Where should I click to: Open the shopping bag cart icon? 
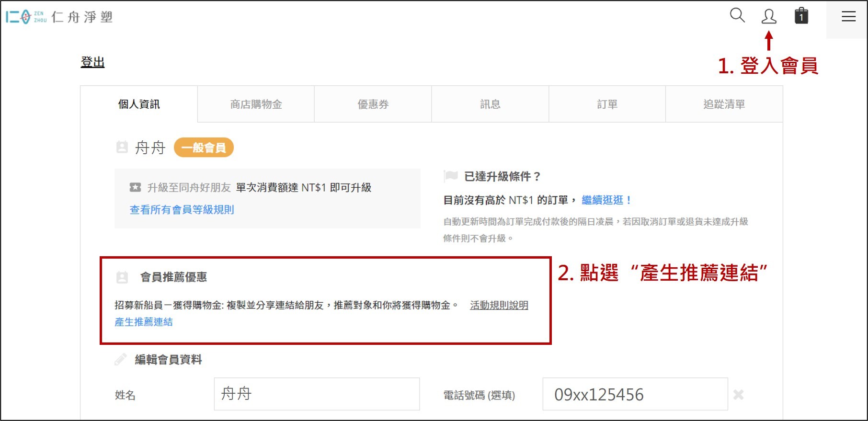[x=801, y=16]
